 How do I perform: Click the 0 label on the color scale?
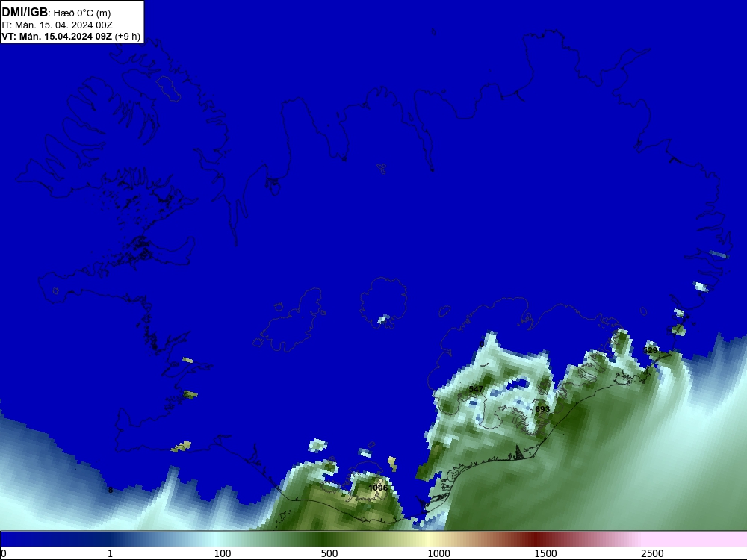[x=4, y=553]
